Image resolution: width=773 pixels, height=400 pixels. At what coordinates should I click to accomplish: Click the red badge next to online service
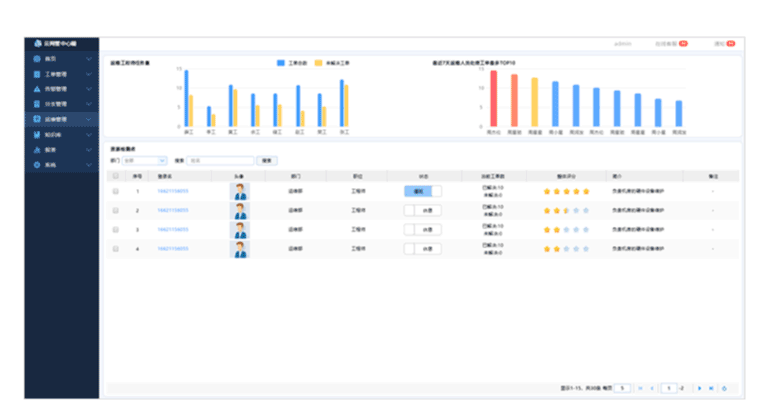[683, 43]
